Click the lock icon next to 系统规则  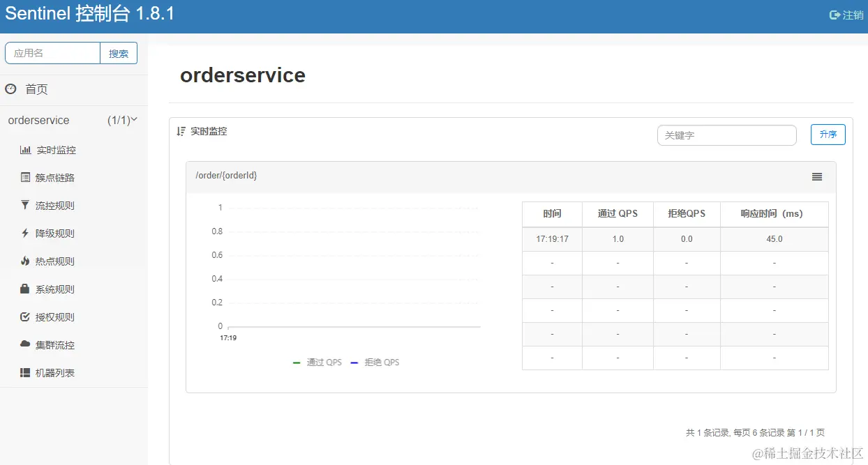25,289
